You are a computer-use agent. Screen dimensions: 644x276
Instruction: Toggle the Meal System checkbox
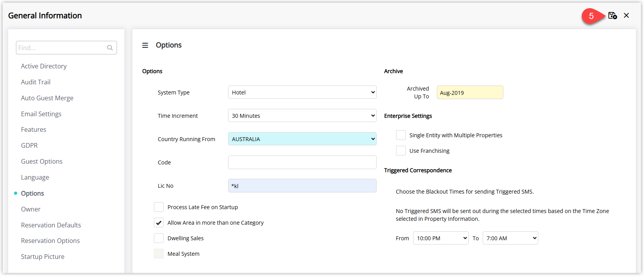[159, 253]
